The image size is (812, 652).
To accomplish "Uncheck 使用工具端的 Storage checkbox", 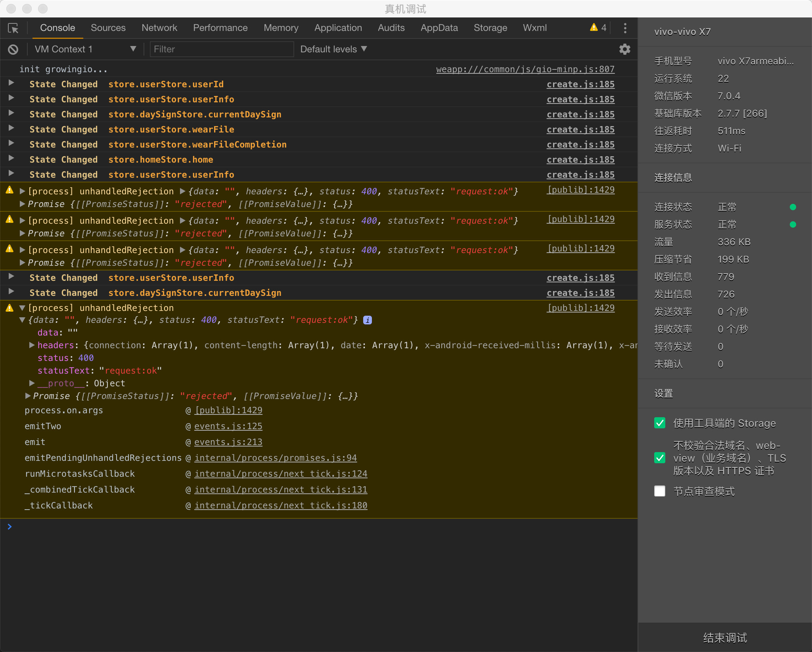I will (x=660, y=423).
